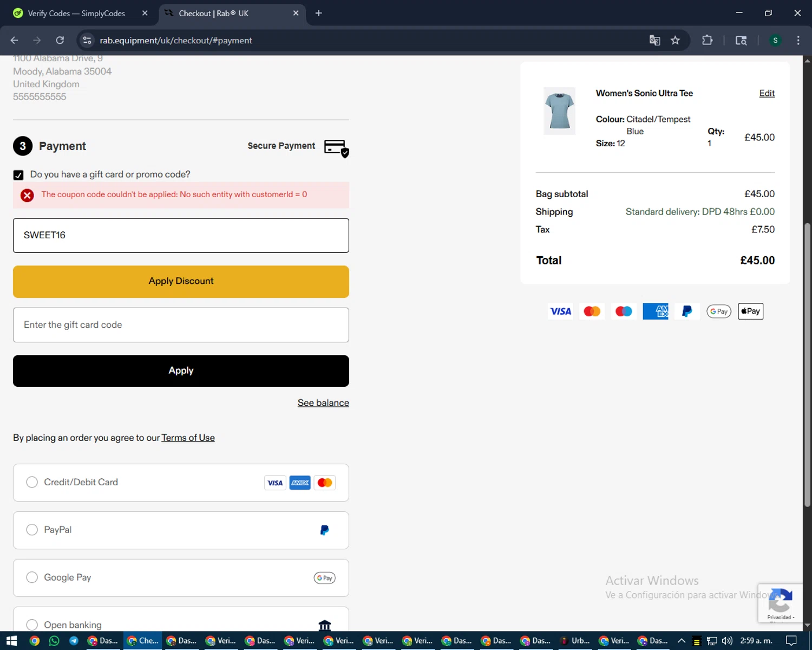Select the Checkout | Rab UK tab

233,13
